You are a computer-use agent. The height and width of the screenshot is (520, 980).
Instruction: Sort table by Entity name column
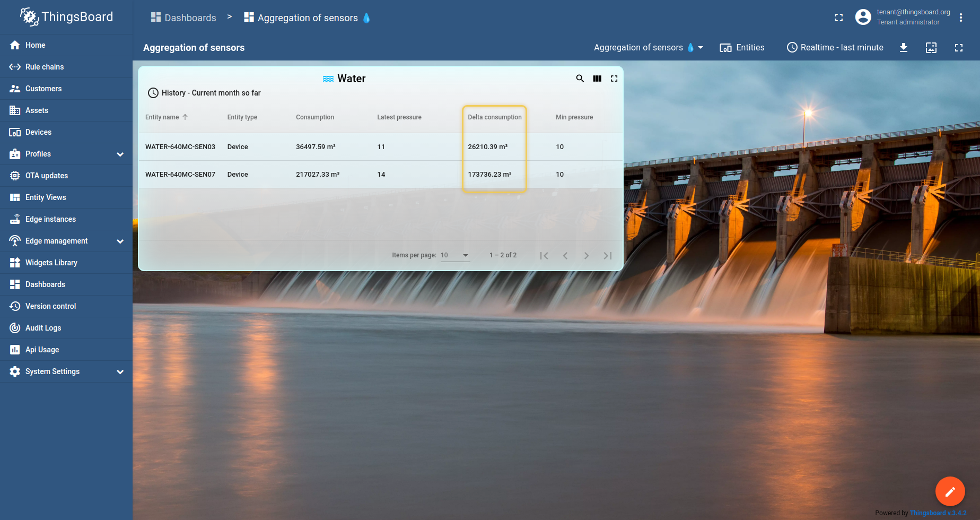point(162,117)
